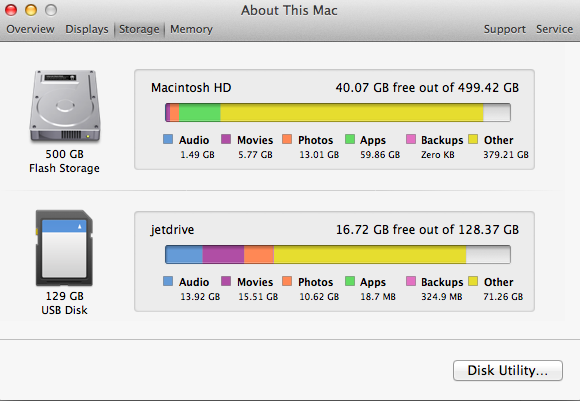Click the orange Photos segment in jetdrive bar
The height and width of the screenshot is (401, 580).
[259, 255]
